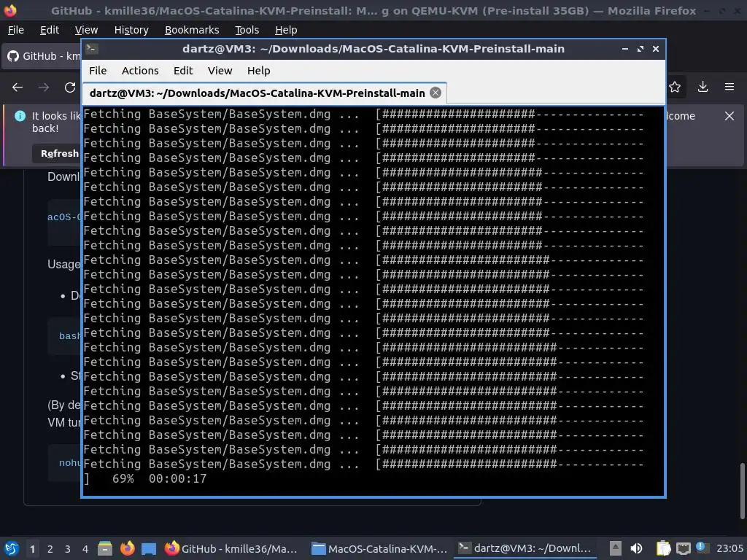The image size is (747, 560).
Task: Open Firefox Tools menu
Action: [247, 30]
